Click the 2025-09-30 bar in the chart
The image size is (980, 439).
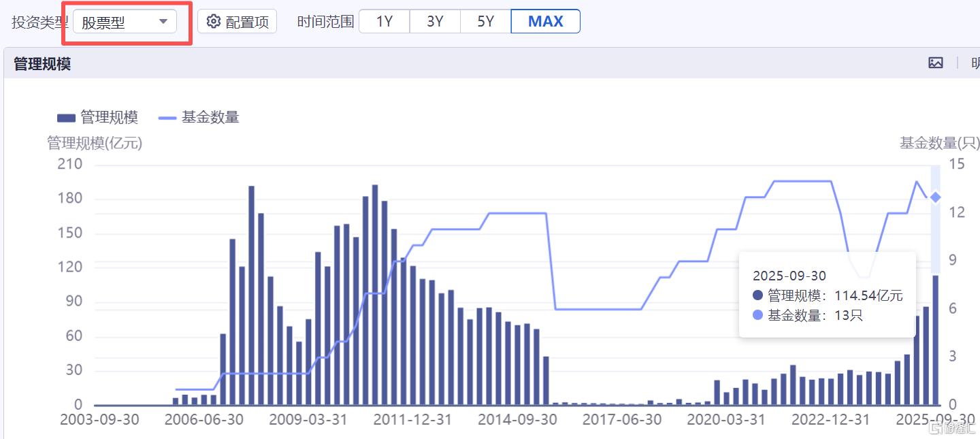(936, 340)
